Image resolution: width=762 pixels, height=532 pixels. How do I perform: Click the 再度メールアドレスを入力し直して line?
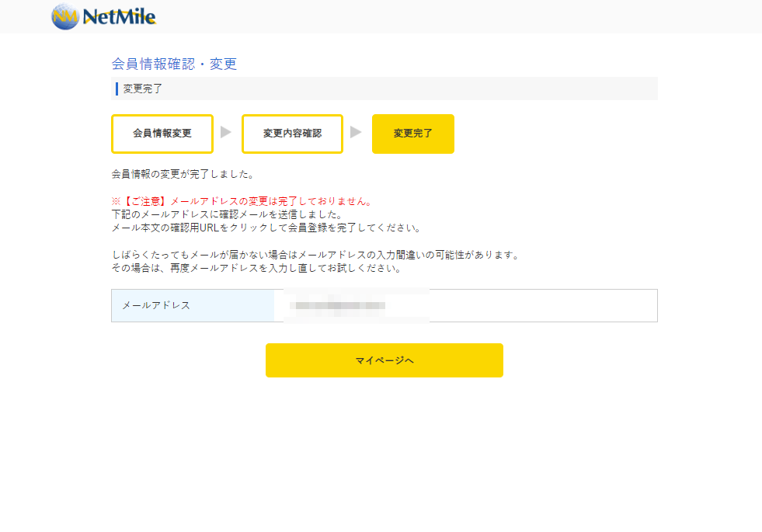257,268
